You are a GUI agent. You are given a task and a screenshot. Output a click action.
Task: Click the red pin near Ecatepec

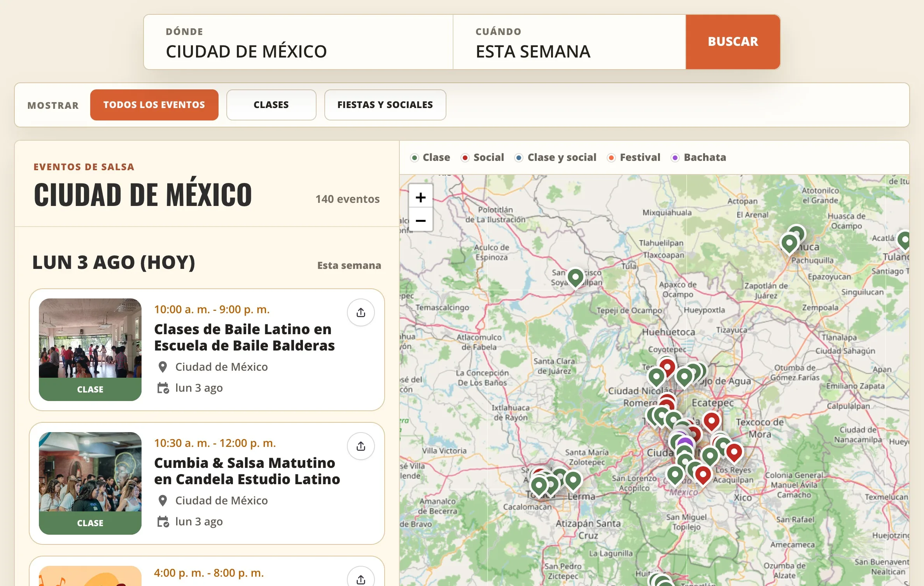[712, 421]
